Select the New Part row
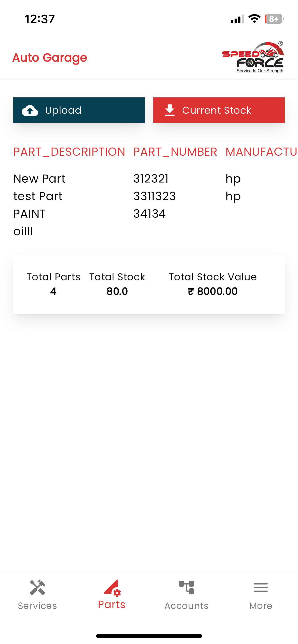 [x=39, y=179]
